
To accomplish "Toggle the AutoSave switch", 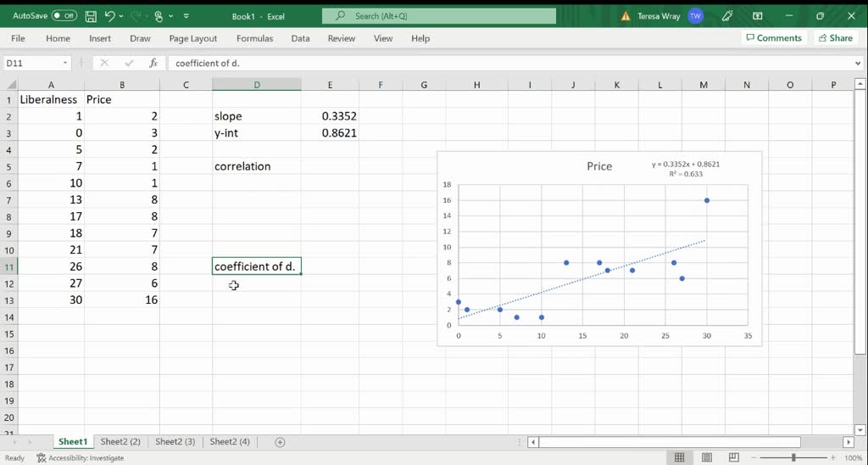I will coord(64,16).
